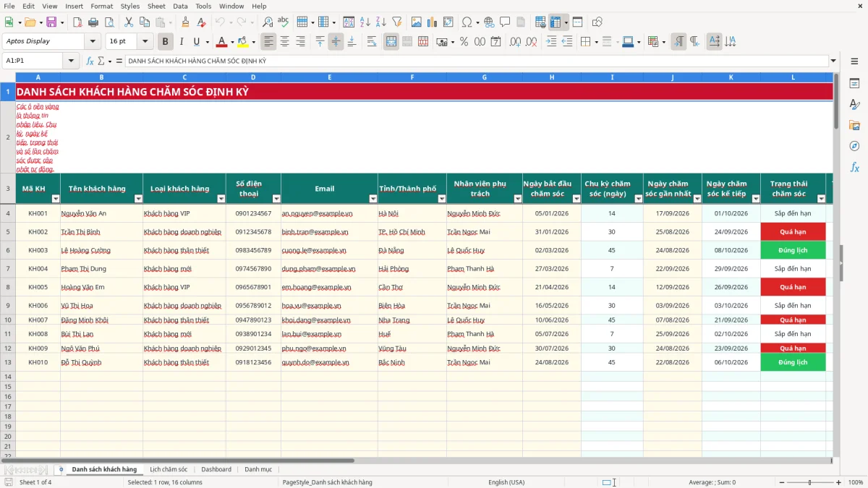868x488 pixels.
Task: Toggle Center Vertically alignment
Action: tap(335, 42)
